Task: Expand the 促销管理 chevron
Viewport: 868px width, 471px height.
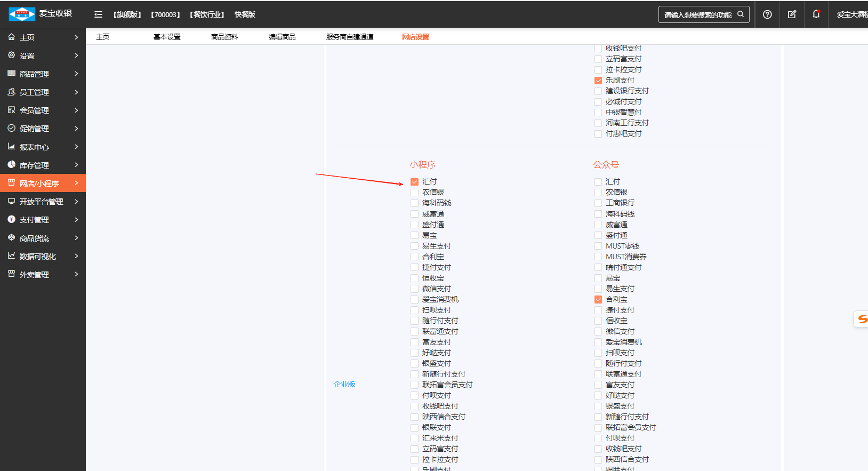Action: [x=76, y=128]
